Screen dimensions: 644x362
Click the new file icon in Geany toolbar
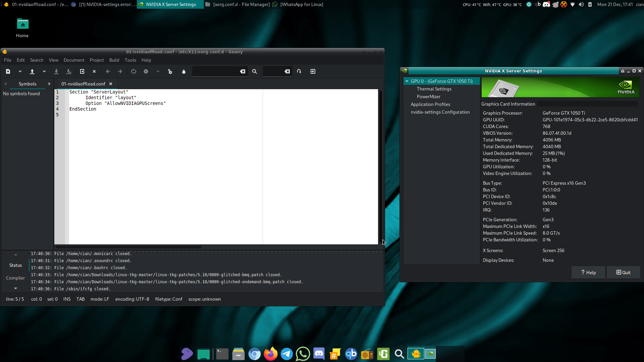click(x=8, y=71)
